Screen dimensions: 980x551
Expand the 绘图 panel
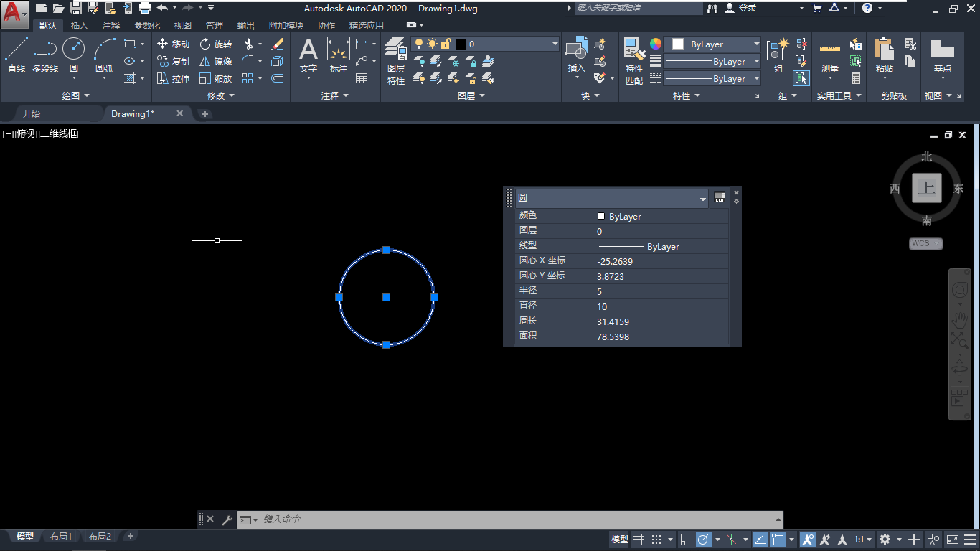[x=75, y=95]
